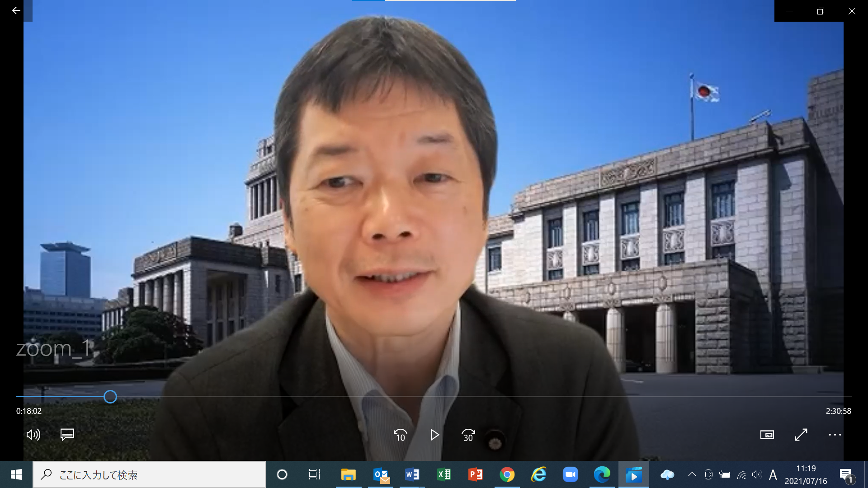The height and width of the screenshot is (488, 868).
Task: Open the system volume tray icon
Action: click(x=757, y=474)
